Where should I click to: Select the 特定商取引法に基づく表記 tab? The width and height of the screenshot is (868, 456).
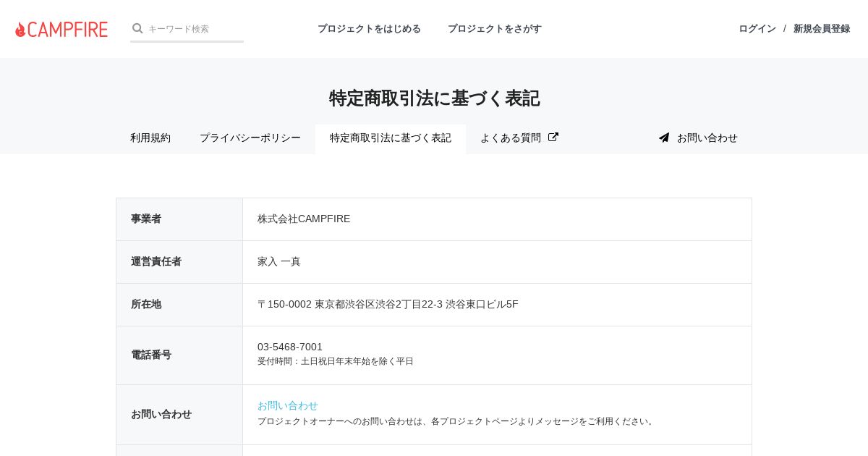(391, 138)
